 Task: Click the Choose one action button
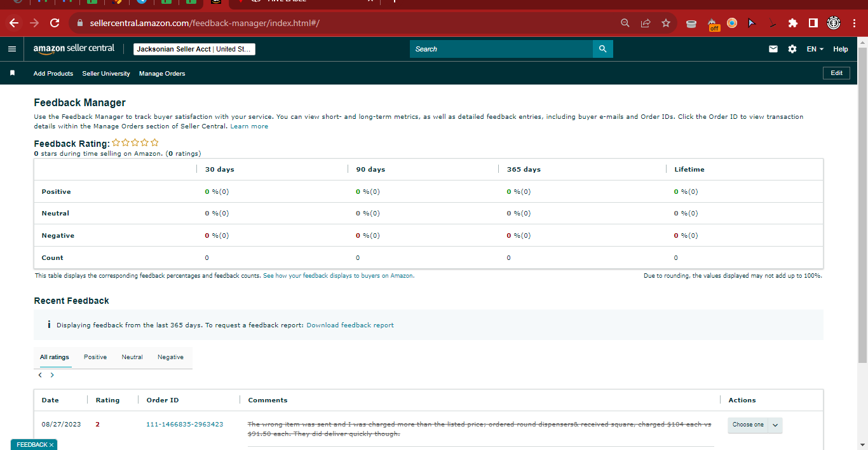748,425
